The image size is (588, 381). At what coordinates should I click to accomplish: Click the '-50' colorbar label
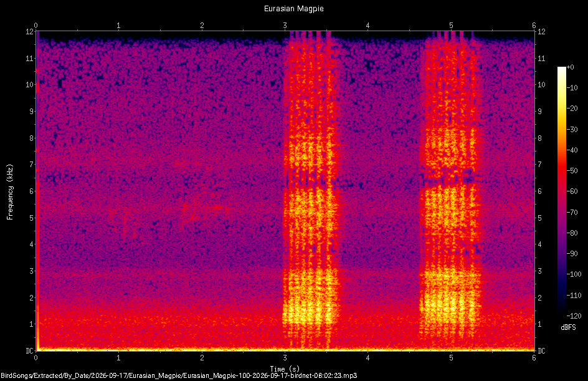(572, 171)
